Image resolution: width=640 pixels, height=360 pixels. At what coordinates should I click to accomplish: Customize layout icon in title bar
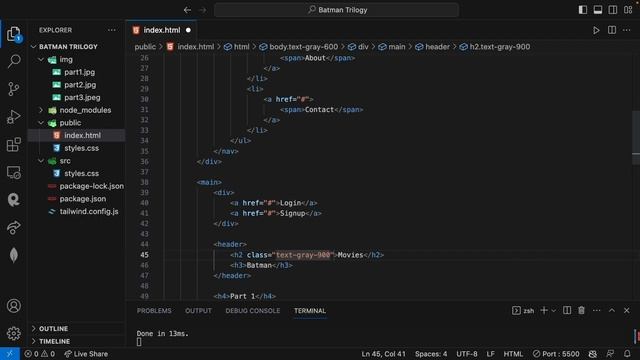click(628, 10)
